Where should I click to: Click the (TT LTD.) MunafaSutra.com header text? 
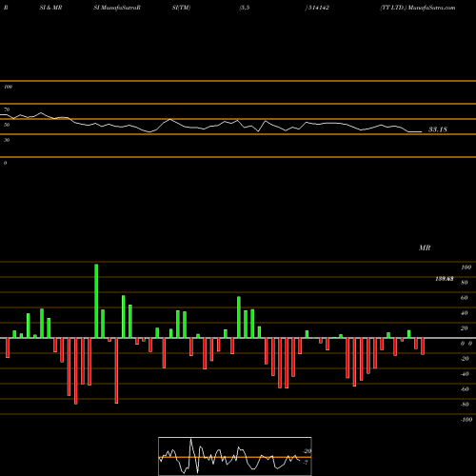coord(418,8)
